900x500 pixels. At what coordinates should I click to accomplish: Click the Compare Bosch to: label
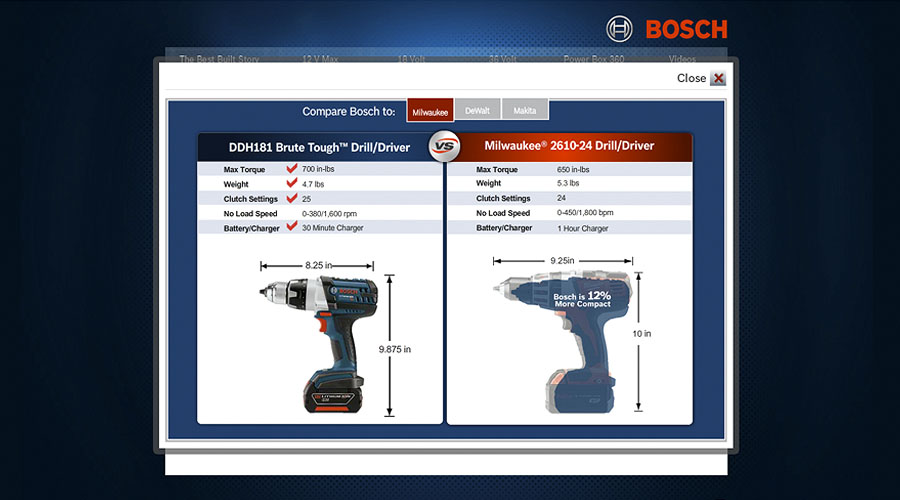(349, 111)
